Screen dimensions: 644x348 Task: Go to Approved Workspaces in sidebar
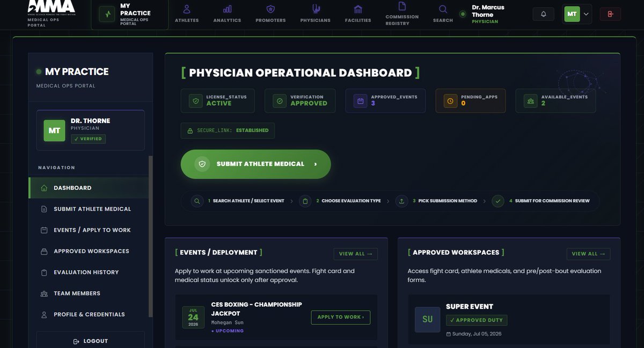[x=89, y=251]
